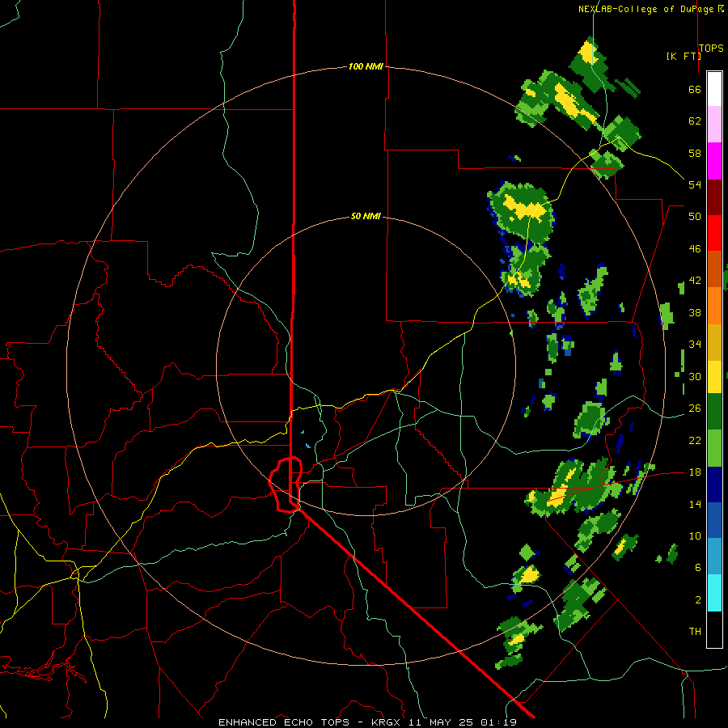The height and width of the screenshot is (728, 728).
Task: Click the legend value "30"
Action: (695, 376)
